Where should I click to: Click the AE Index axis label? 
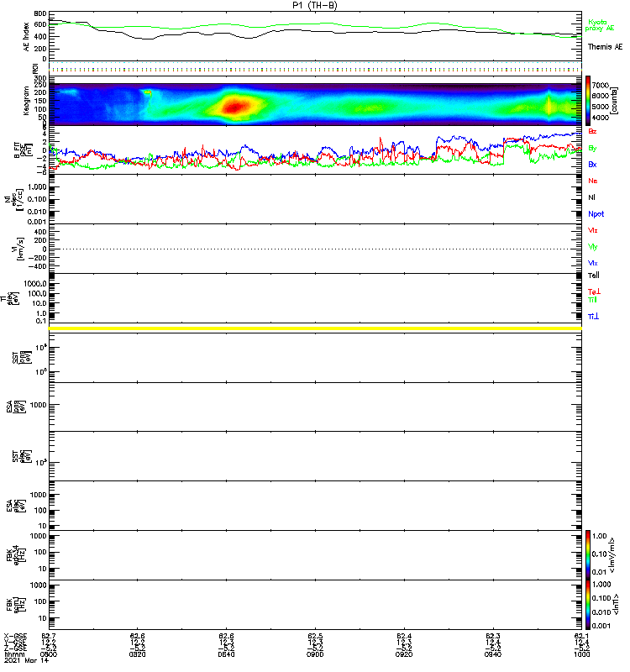(27, 37)
